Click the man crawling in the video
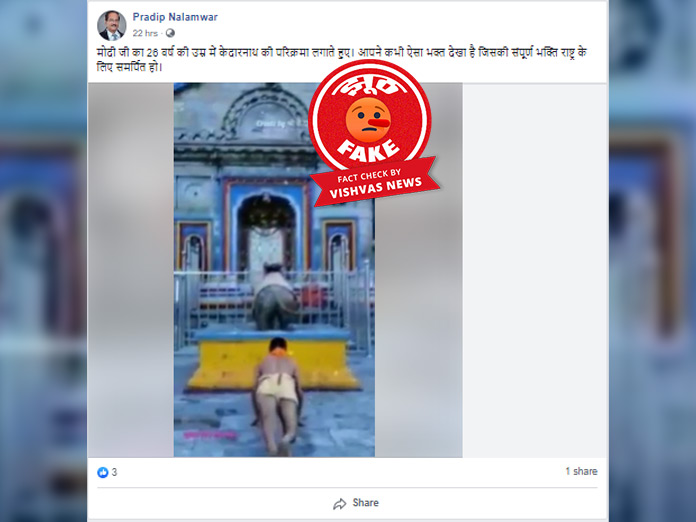Image resolution: width=696 pixels, height=522 pixels. pyautogui.click(x=277, y=396)
